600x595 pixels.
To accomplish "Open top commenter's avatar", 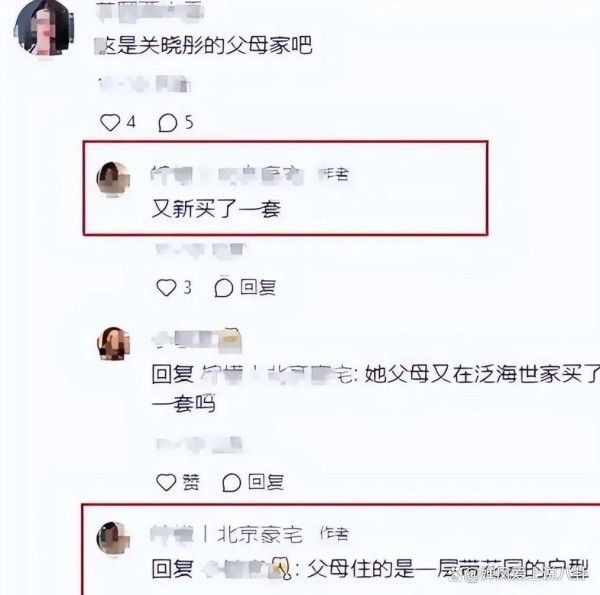I will coord(43,29).
